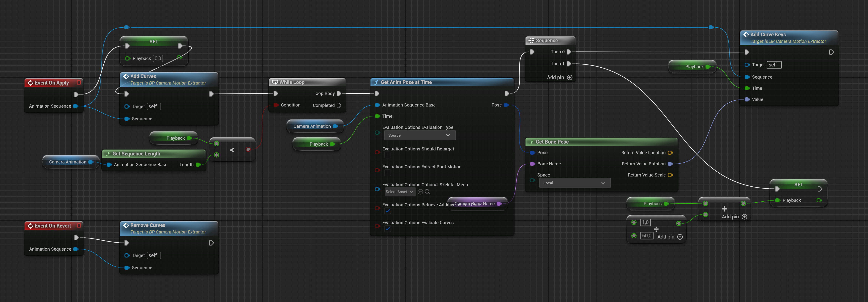
Task: Select the Playback variable node feeding the less-than node
Action: click(x=174, y=138)
